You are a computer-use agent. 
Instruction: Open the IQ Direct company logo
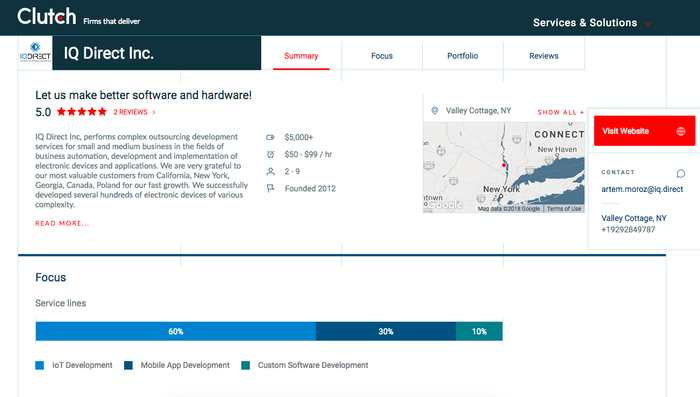click(35, 53)
